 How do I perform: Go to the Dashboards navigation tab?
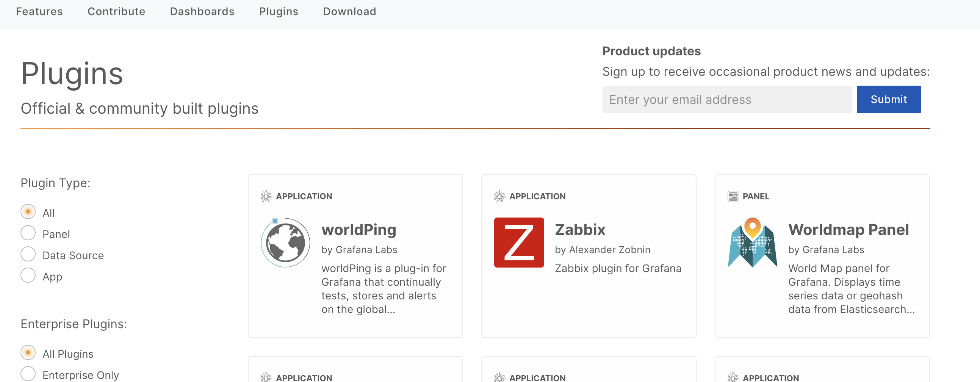[x=202, y=11]
